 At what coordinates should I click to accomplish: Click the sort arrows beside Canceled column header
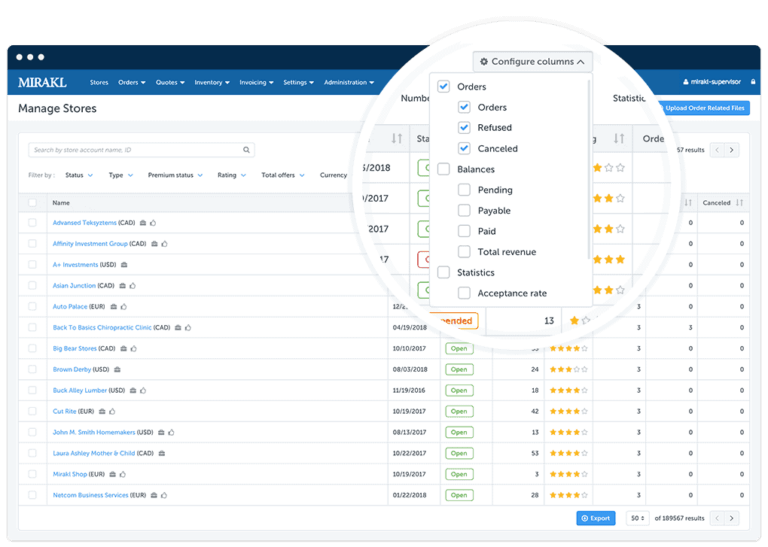click(739, 203)
